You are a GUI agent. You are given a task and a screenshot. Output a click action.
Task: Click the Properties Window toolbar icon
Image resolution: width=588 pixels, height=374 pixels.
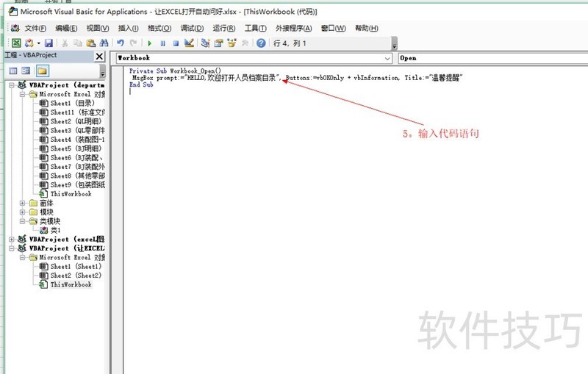(218, 43)
